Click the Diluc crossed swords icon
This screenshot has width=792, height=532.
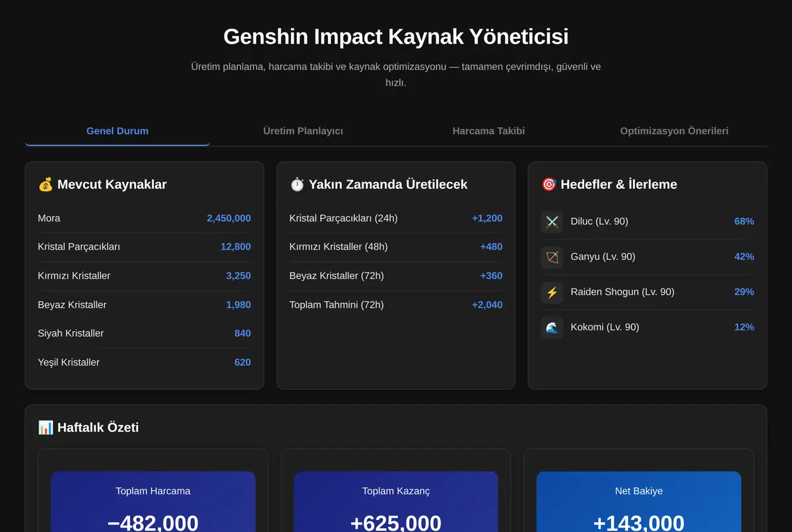point(552,222)
